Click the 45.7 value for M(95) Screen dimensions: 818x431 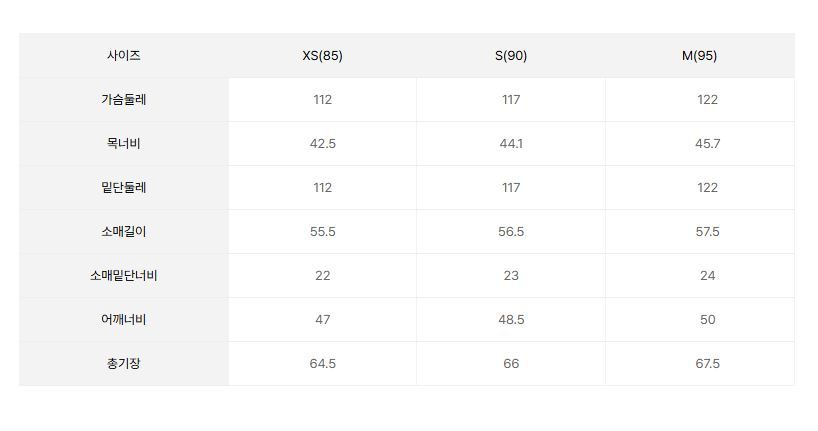pos(707,144)
